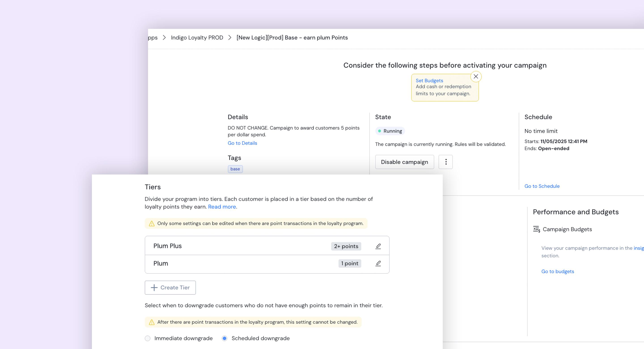This screenshot has width=644, height=349.
Task: Click the 'Open-ended' end value
Action: [x=553, y=148]
